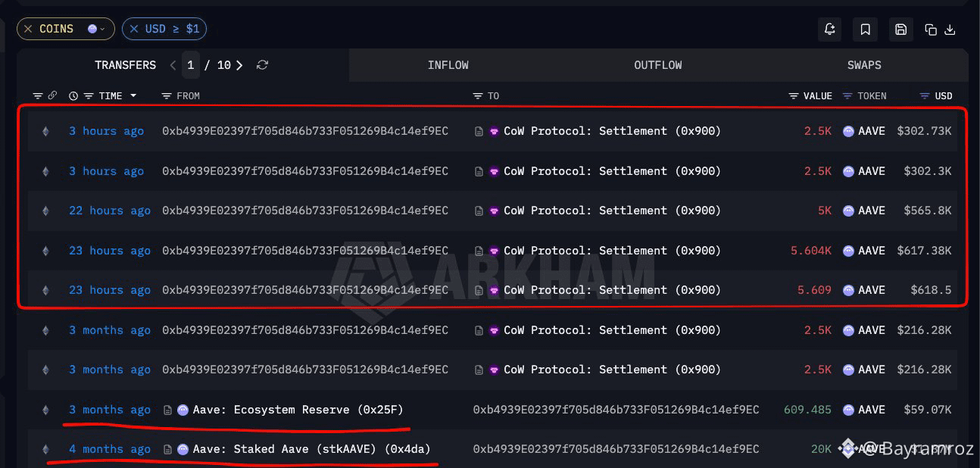The width and height of the screenshot is (980, 468).
Task: Open the FROM column filter
Action: coord(167,96)
